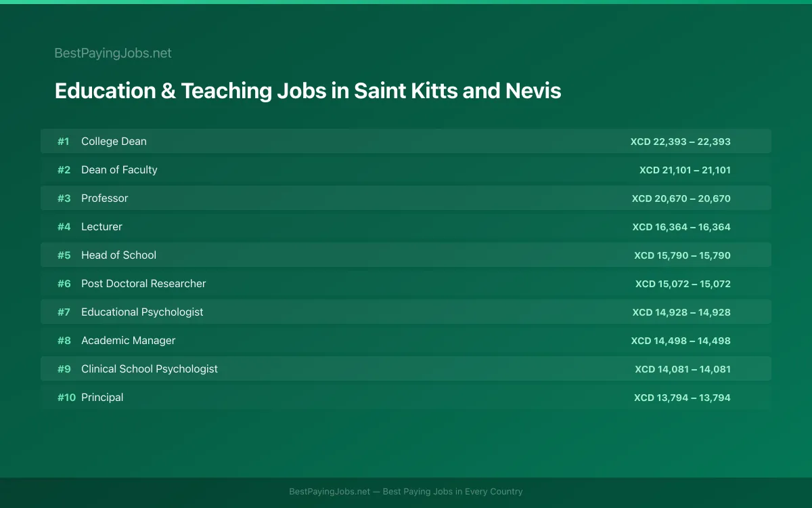Select the Educational Psychologist job title
The width and height of the screenshot is (812, 508).
pyautogui.click(x=142, y=312)
